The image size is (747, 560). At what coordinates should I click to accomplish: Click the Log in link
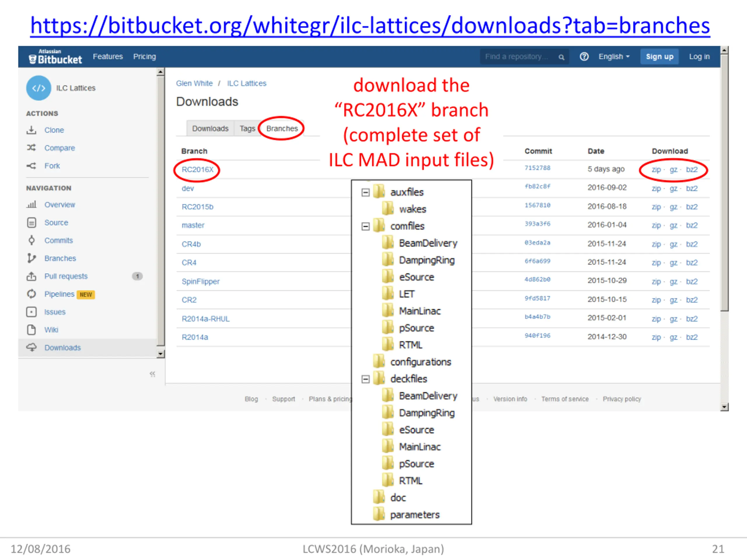[699, 56]
